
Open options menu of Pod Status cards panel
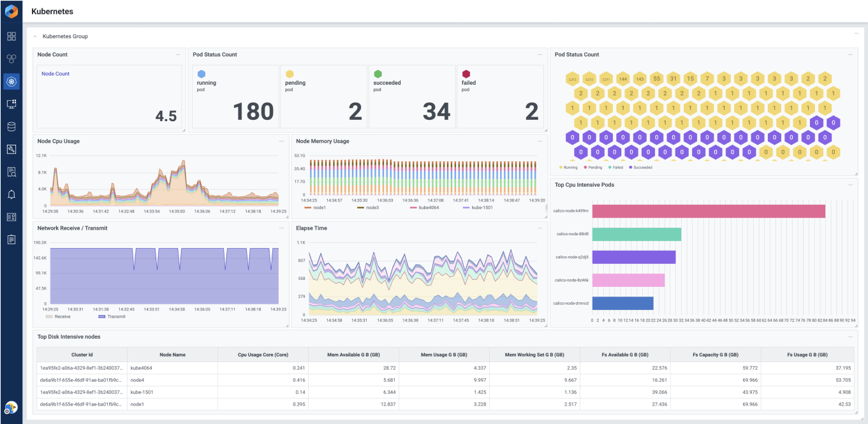click(x=540, y=55)
